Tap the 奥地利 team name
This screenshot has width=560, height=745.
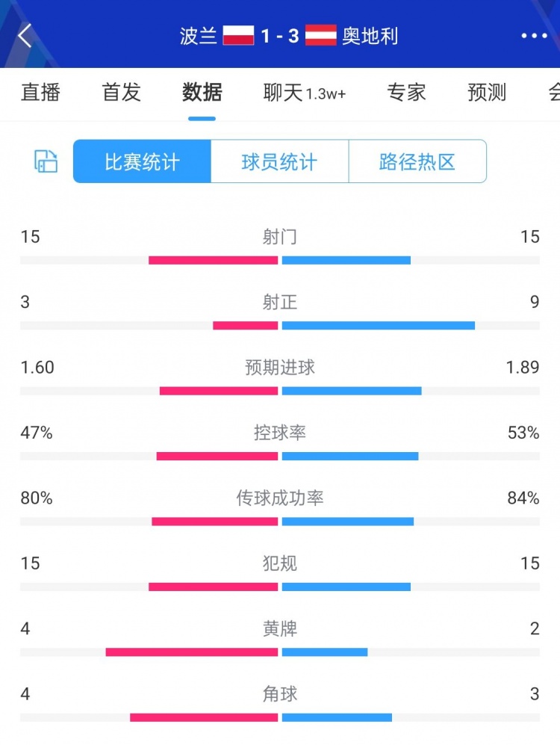click(370, 35)
